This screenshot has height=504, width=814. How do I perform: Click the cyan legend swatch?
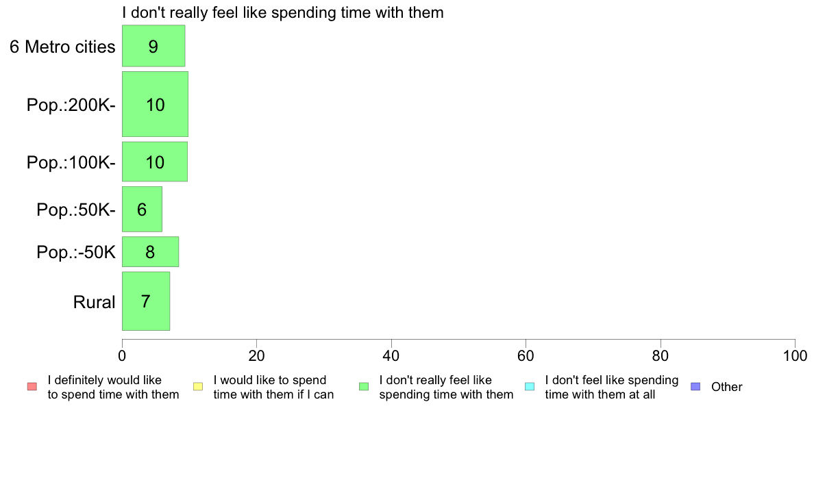(x=530, y=387)
